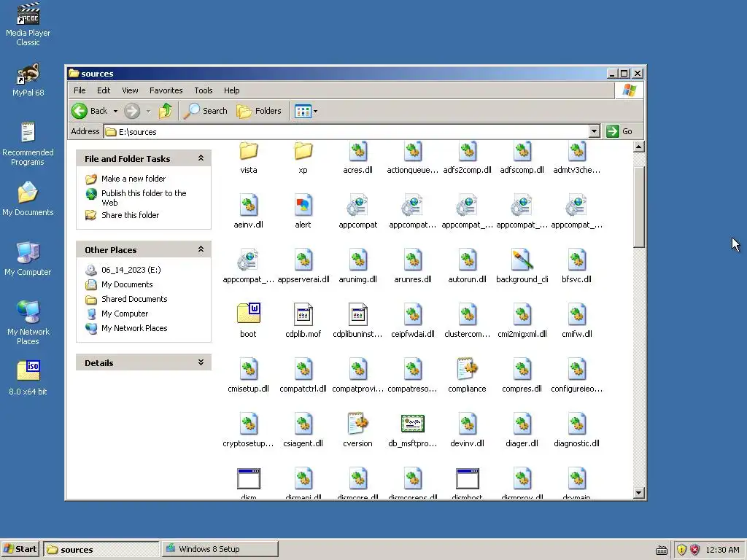Select the db_msftpro certificate file

click(413, 430)
